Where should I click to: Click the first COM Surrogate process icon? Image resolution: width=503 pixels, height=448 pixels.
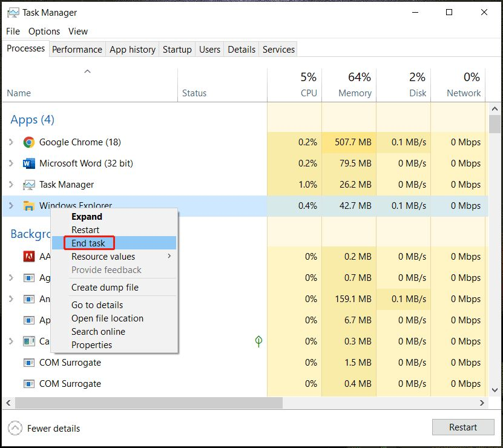pyautogui.click(x=29, y=363)
